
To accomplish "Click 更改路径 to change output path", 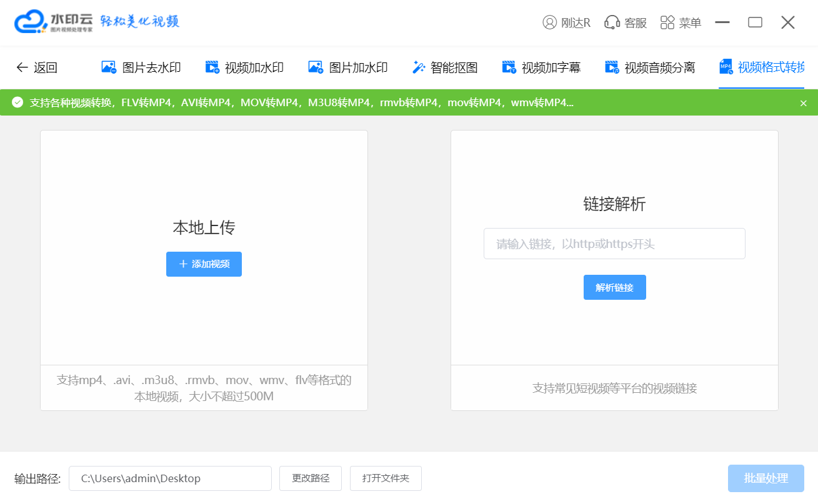I will tap(311, 478).
